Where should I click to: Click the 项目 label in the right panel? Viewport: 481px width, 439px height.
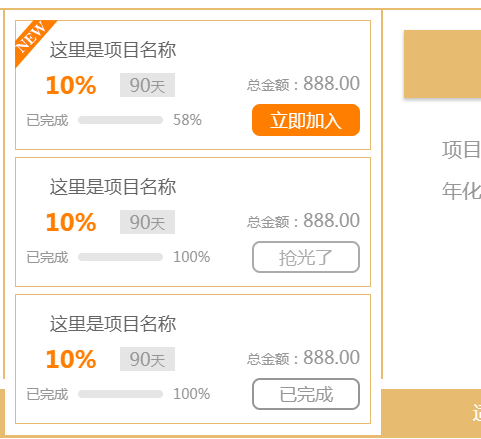(x=461, y=150)
